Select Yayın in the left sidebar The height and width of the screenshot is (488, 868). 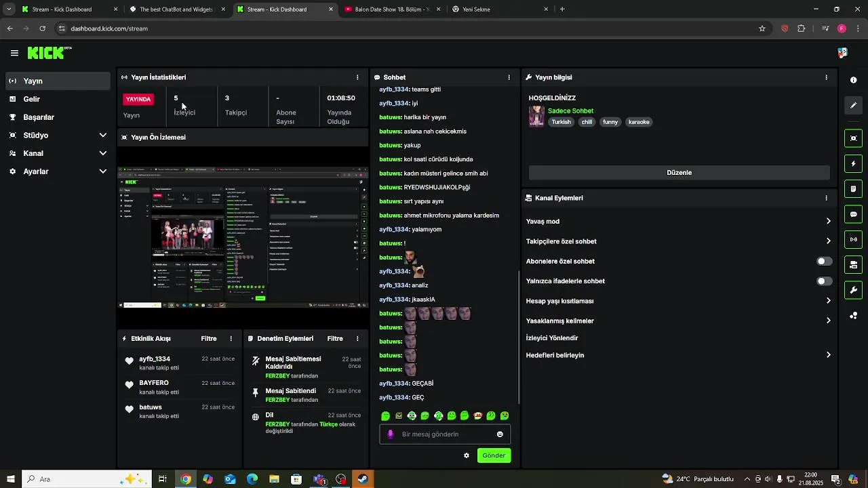pos(58,81)
